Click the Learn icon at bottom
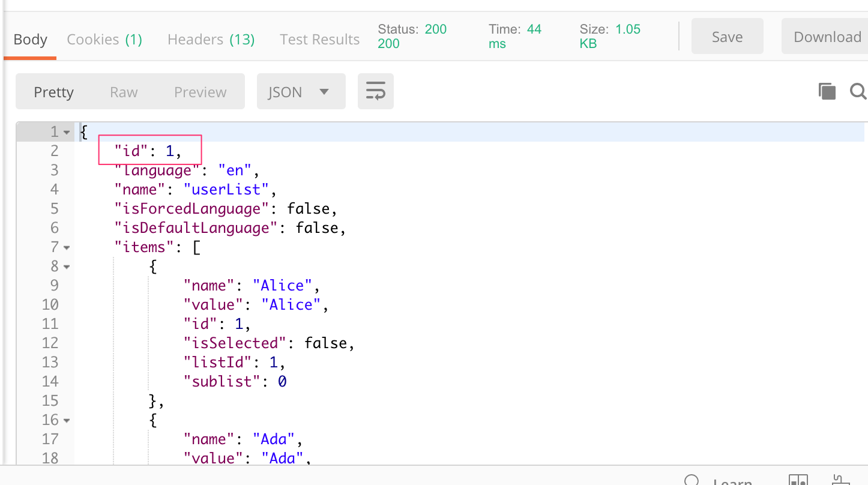The image size is (868, 485). (x=692, y=481)
